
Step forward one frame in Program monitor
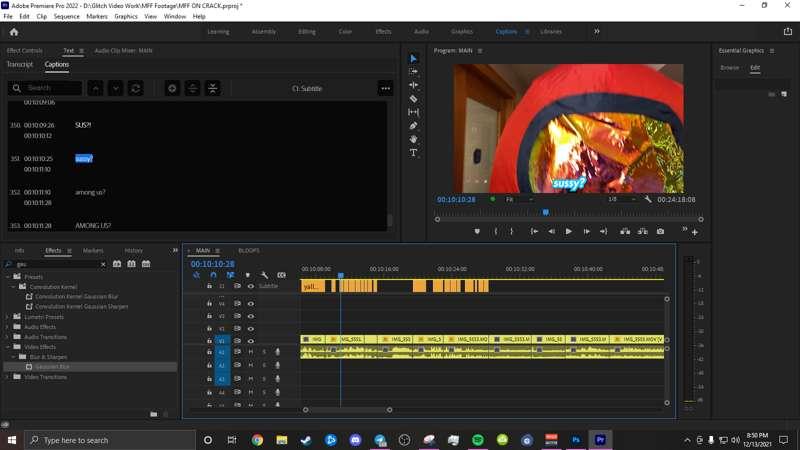(587, 231)
